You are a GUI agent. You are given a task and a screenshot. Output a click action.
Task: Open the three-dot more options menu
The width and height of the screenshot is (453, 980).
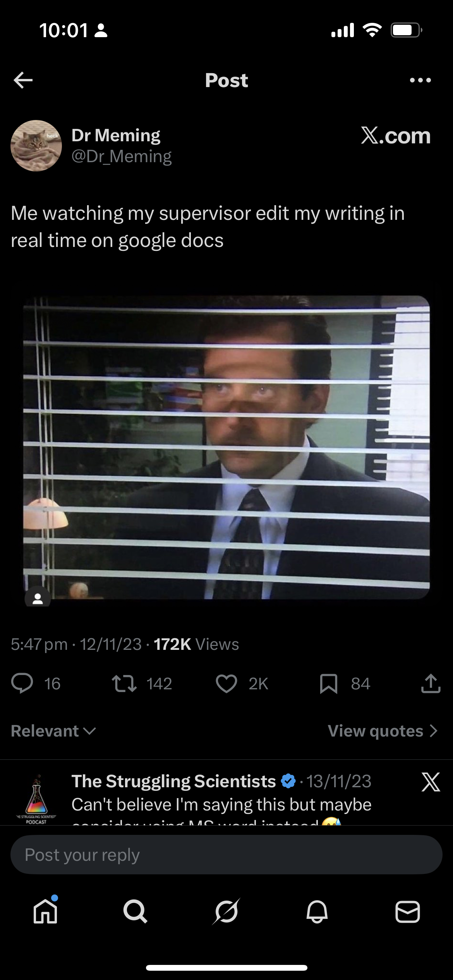[x=420, y=80]
